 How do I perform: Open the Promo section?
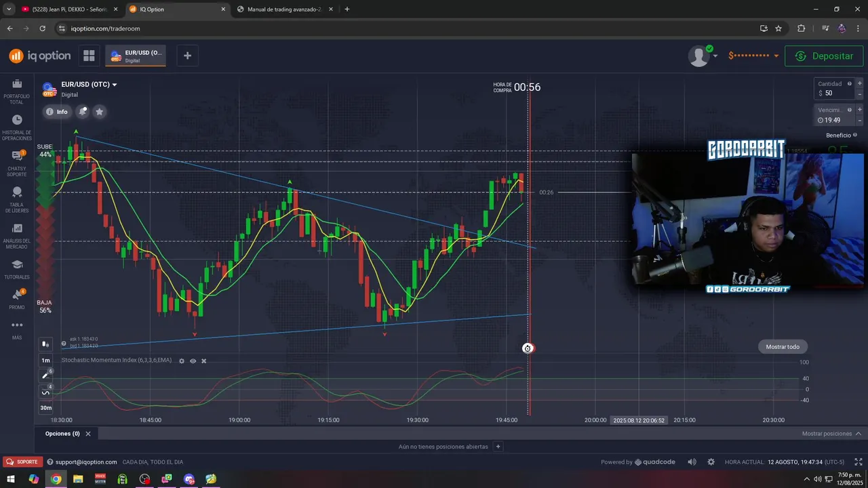[x=17, y=299]
